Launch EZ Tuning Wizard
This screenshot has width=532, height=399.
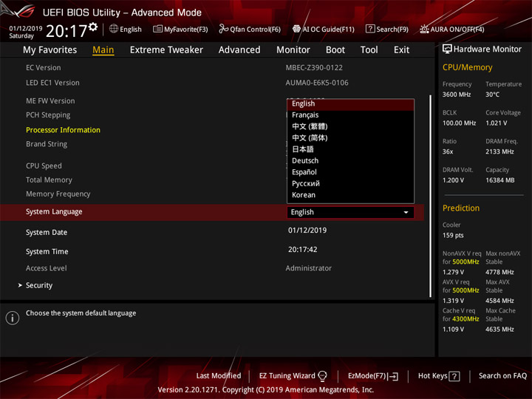click(293, 376)
